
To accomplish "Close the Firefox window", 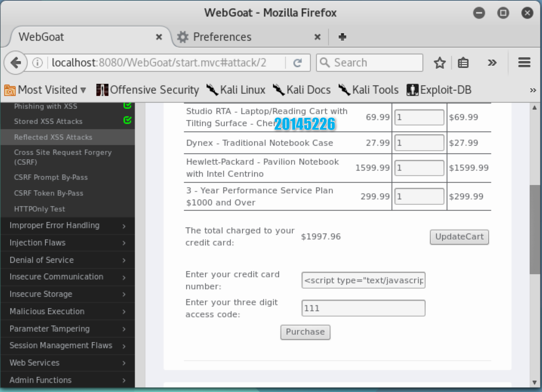I will coord(527,13).
